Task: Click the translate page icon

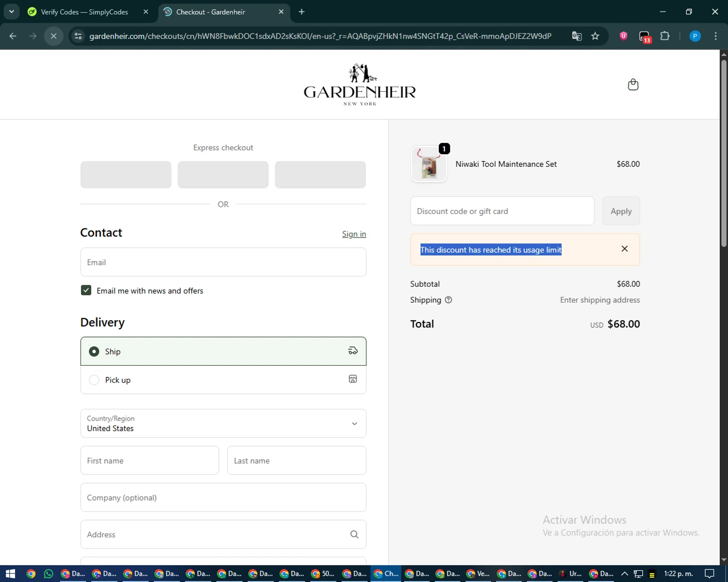Action: (x=577, y=36)
